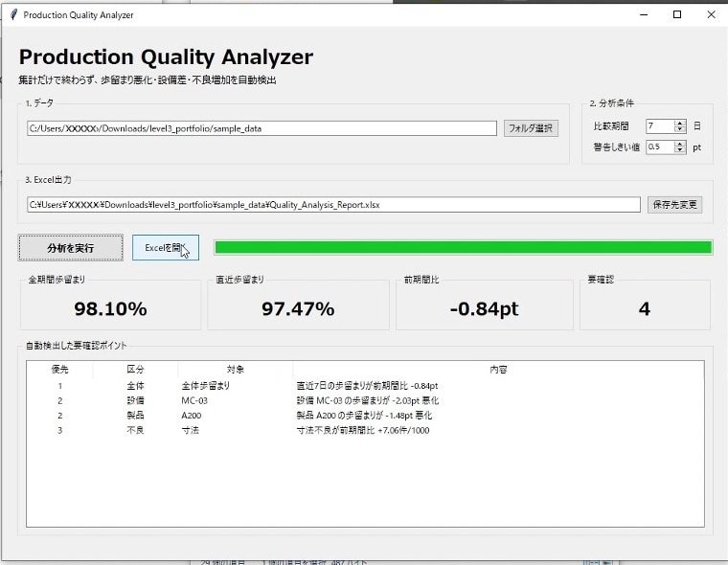Click text 製品 A200 の歩留まりが -1.48pt 悪化
The width and height of the screenshot is (728, 565).
pos(364,416)
